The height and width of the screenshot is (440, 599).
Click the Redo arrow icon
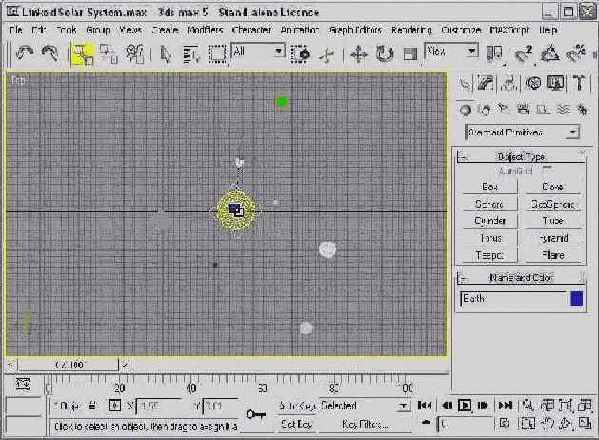(50, 53)
